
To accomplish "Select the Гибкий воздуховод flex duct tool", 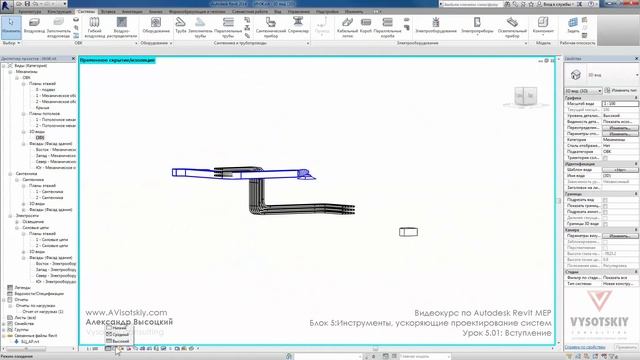I will click(x=95, y=27).
